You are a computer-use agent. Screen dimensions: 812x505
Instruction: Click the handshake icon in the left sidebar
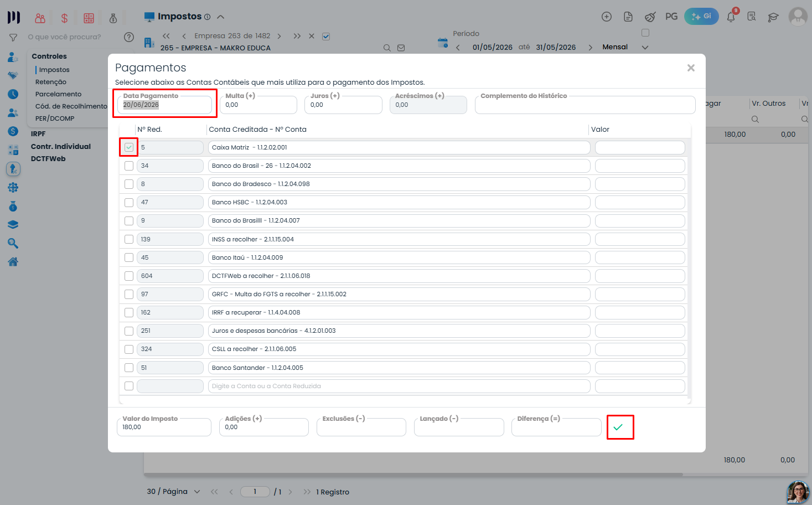[13, 75]
